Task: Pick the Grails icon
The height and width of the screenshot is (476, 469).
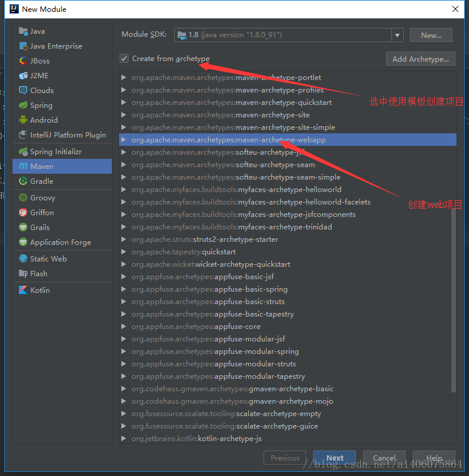Action: (x=23, y=228)
